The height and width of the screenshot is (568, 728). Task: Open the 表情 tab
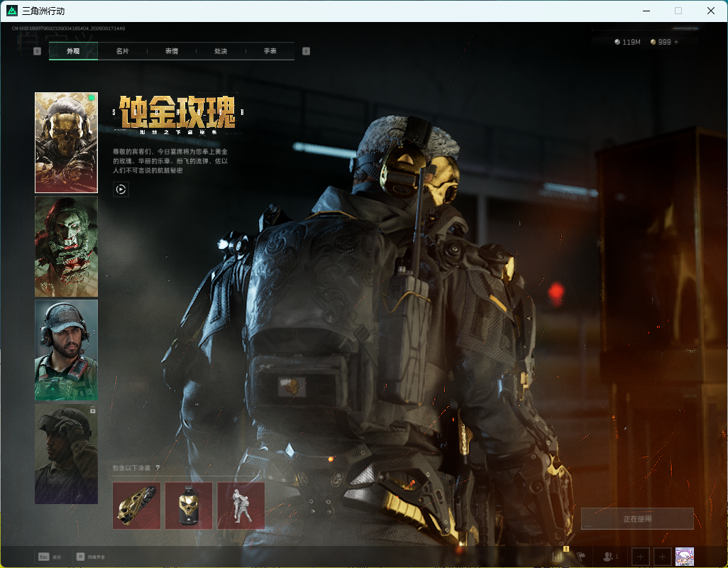[172, 51]
